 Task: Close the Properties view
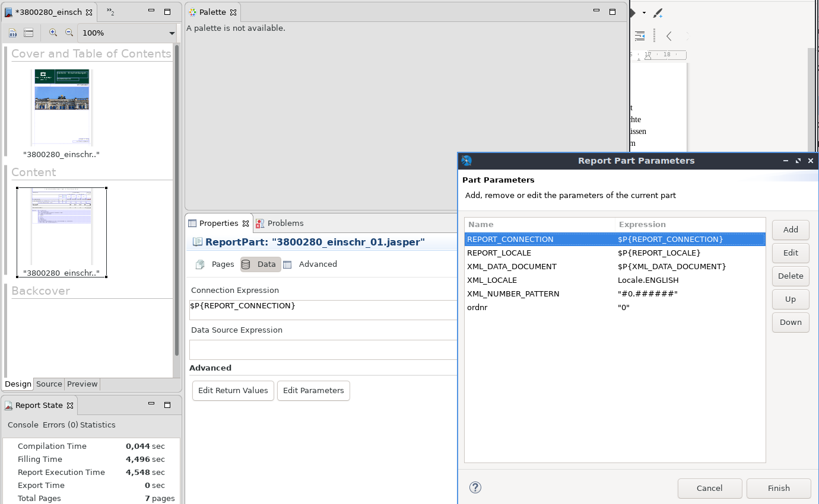246,223
